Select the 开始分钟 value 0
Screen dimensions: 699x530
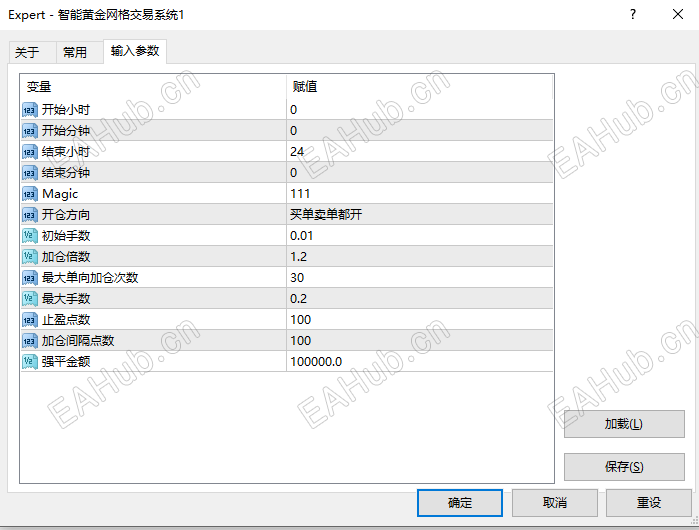(x=293, y=131)
